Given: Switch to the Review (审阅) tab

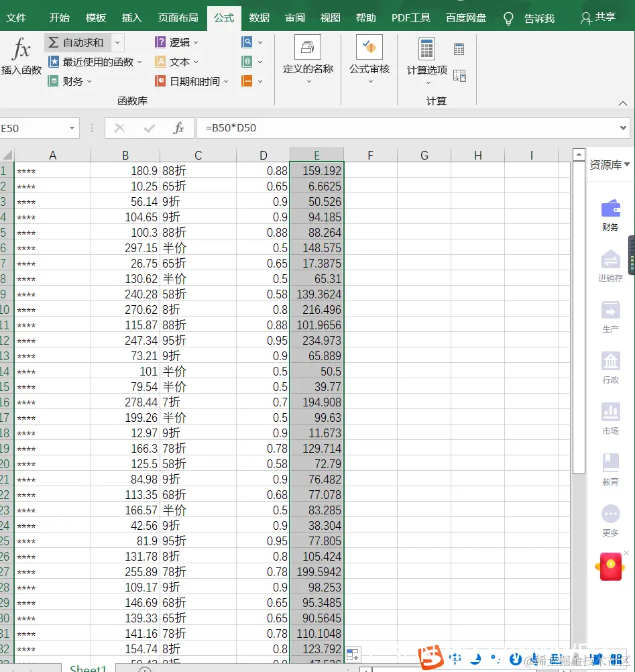Looking at the screenshot, I should pyautogui.click(x=295, y=18).
